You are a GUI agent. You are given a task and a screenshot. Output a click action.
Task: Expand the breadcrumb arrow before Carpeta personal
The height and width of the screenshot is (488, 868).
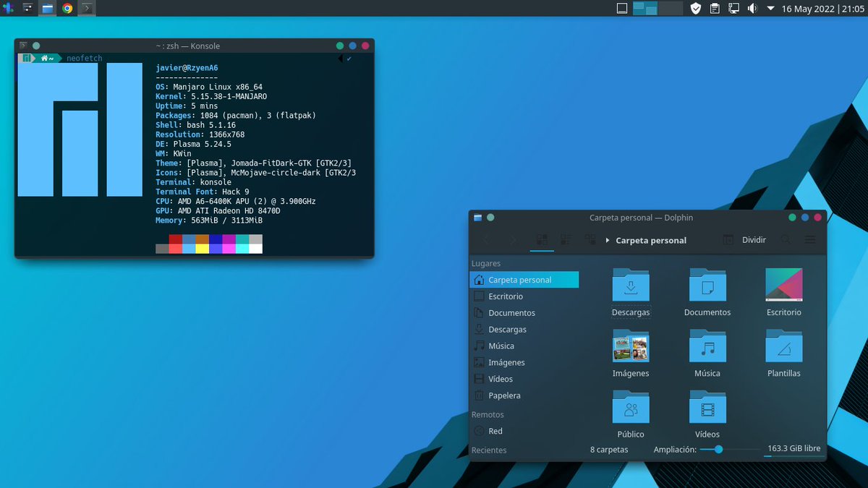[x=608, y=241]
